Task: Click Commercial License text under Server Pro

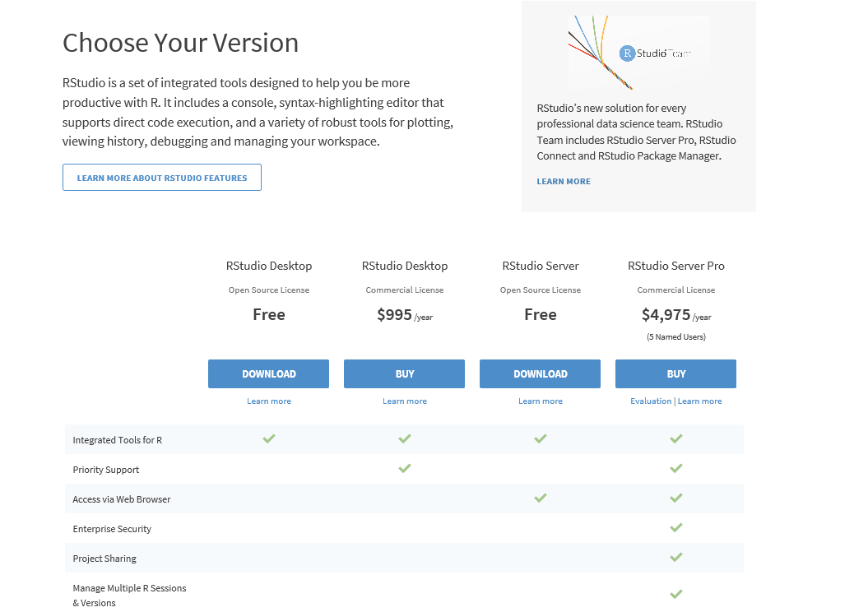Action: tap(676, 290)
